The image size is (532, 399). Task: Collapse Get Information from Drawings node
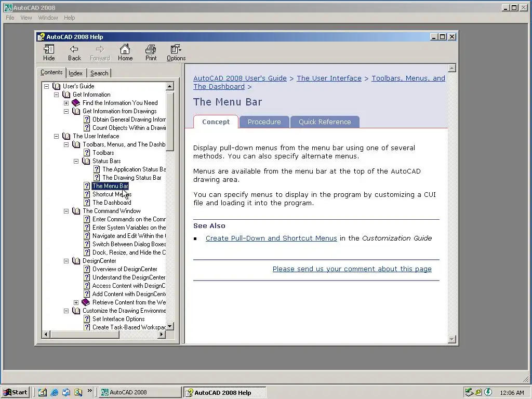(66, 111)
